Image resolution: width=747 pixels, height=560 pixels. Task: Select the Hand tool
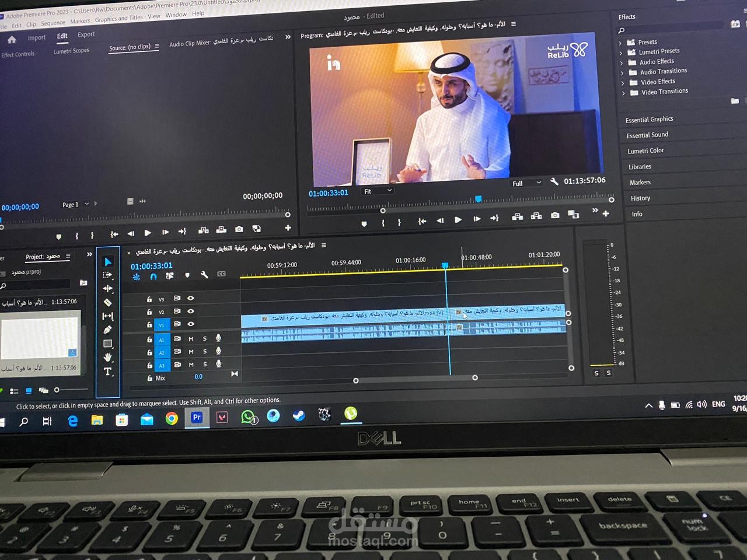pyautogui.click(x=108, y=358)
